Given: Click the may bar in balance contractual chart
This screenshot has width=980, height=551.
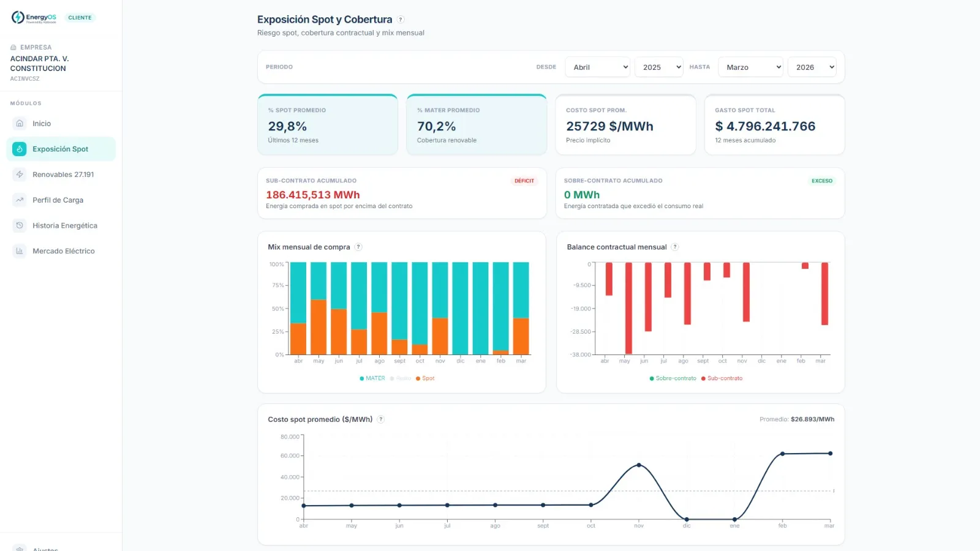Looking at the screenshot, I should tap(628, 308).
